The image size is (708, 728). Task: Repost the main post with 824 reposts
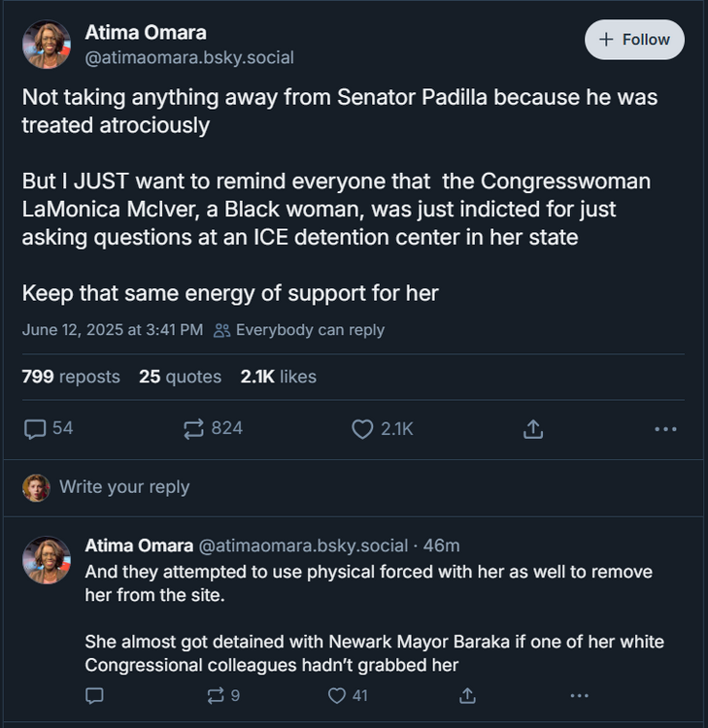coord(194,428)
